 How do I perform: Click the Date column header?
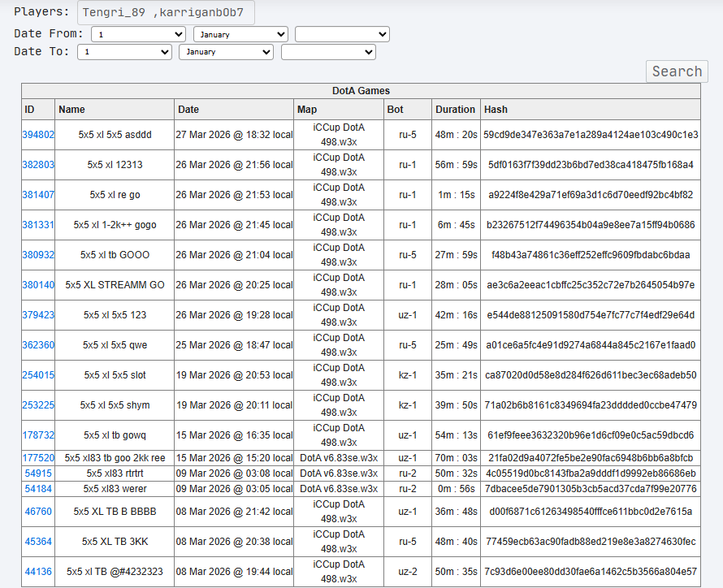[234, 109]
